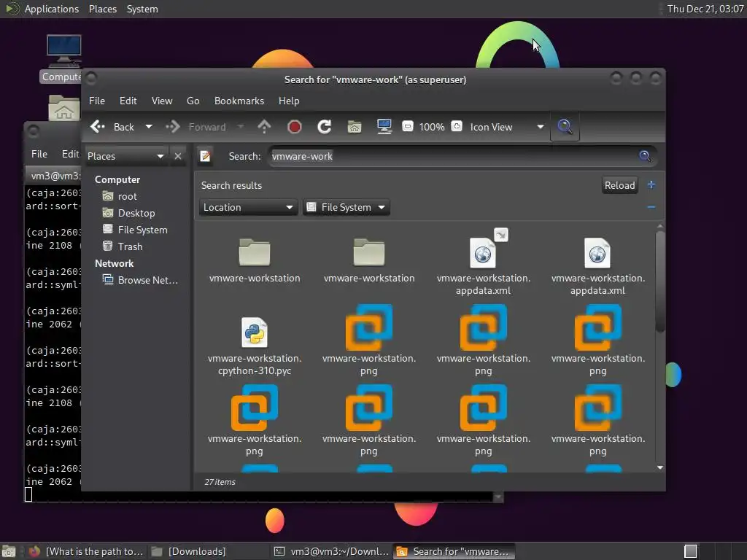Click the Reload search results button

[619, 185]
